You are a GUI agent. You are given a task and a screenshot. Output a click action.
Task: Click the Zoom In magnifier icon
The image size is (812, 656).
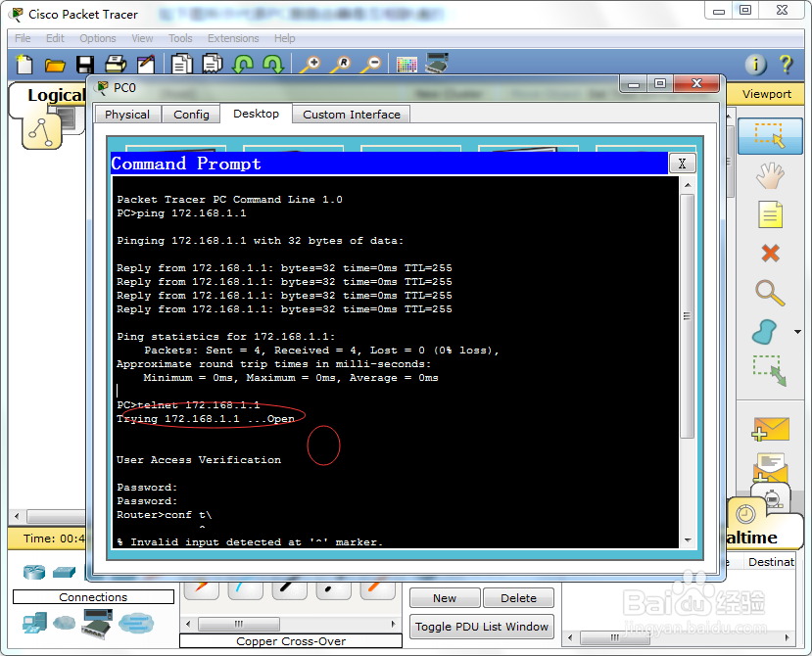310,65
